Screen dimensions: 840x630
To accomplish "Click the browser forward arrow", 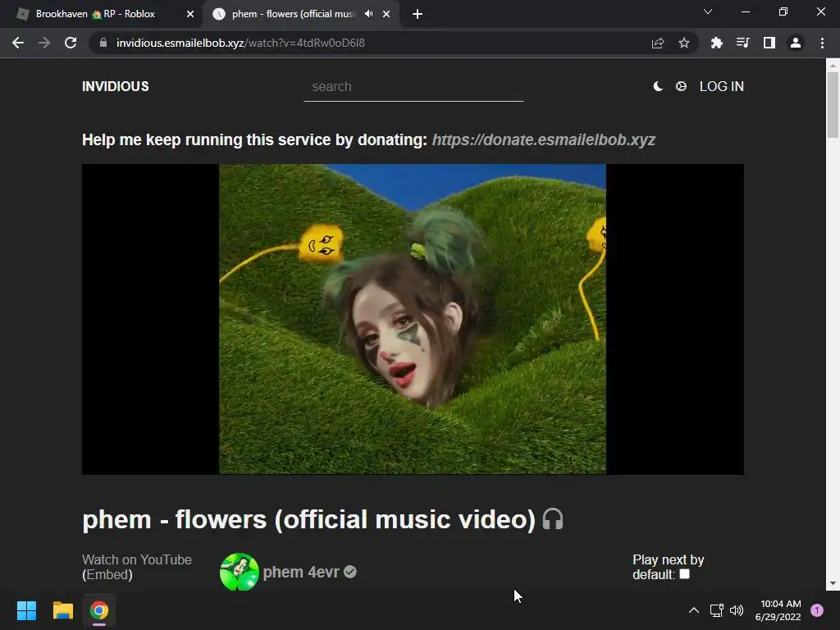I will (44, 43).
